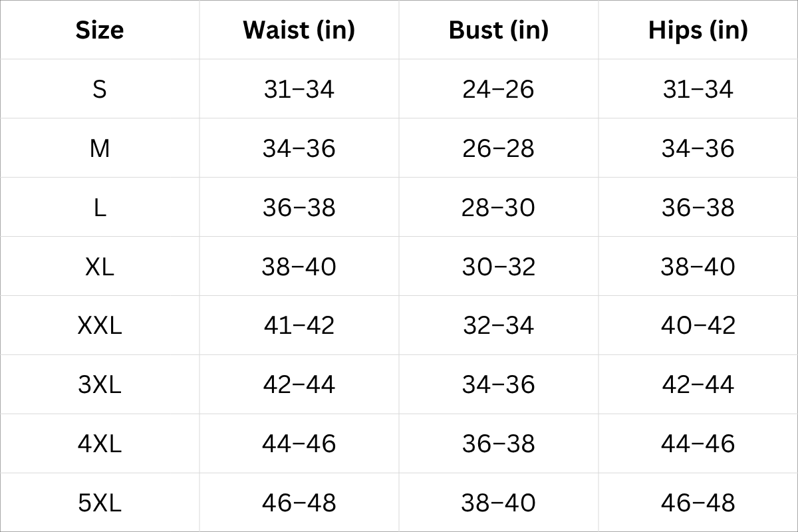
Task: Click the Waist value 34–36 for M
Action: (299, 148)
